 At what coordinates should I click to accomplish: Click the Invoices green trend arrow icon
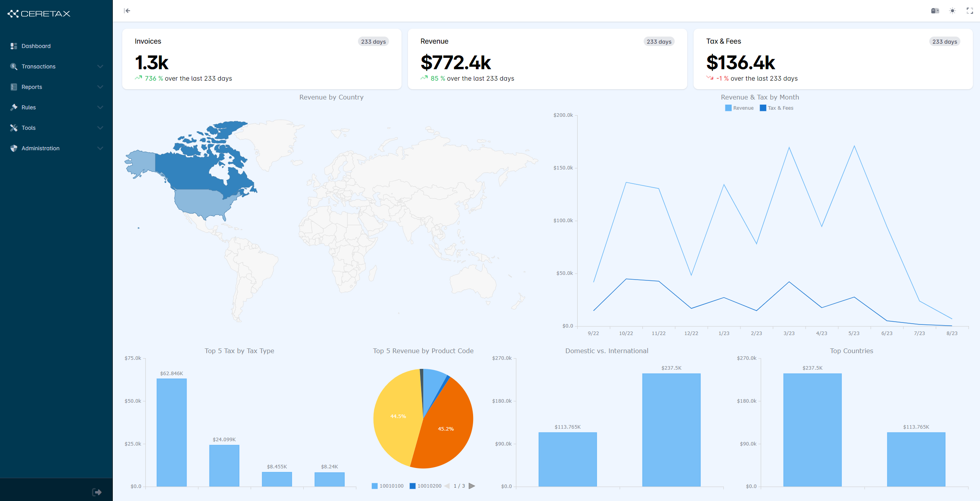pos(138,78)
